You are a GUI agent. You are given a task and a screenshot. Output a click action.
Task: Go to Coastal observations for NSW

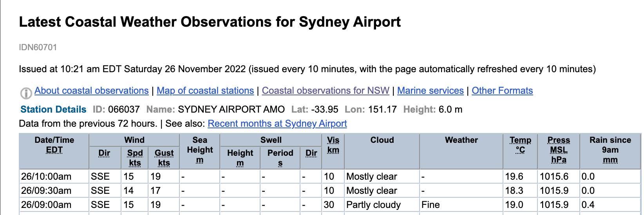pyautogui.click(x=326, y=91)
